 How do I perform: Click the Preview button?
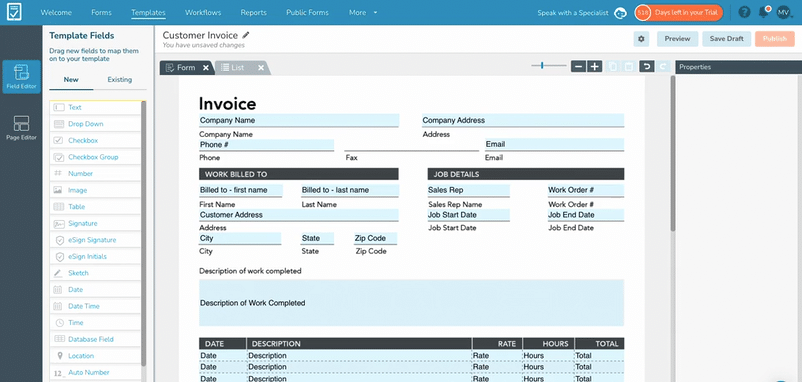(x=678, y=39)
